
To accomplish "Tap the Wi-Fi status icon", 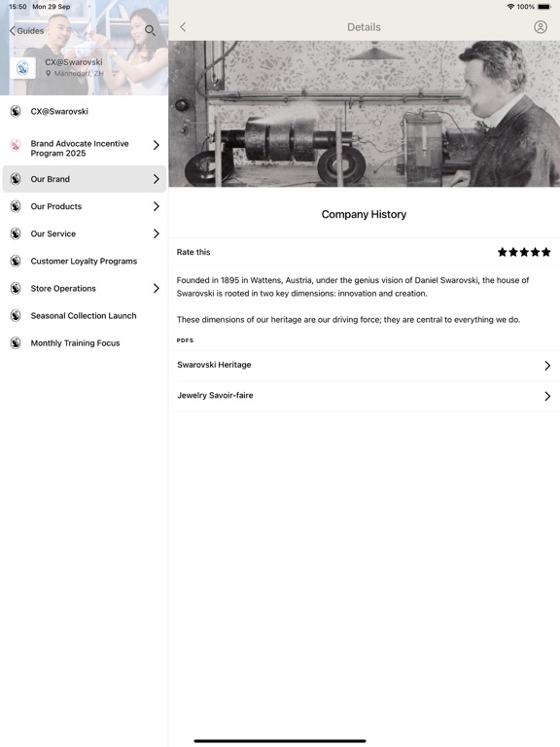I will pyautogui.click(x=510, y=7).
